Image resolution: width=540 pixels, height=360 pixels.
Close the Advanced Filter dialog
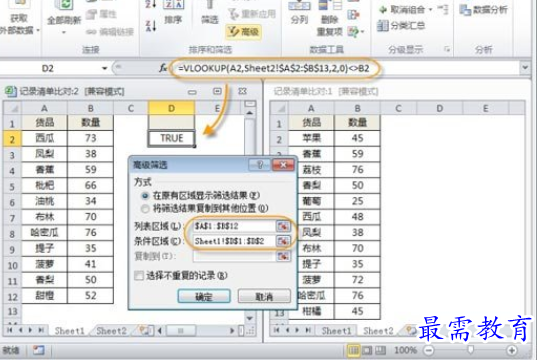pyautogui.click(x=283, y=165)
